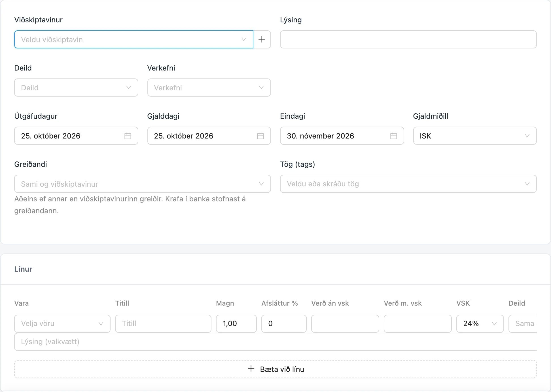Click the Afsláttur % discount field
The height and width of the screenshot is (392, 551).
point(284,323)
